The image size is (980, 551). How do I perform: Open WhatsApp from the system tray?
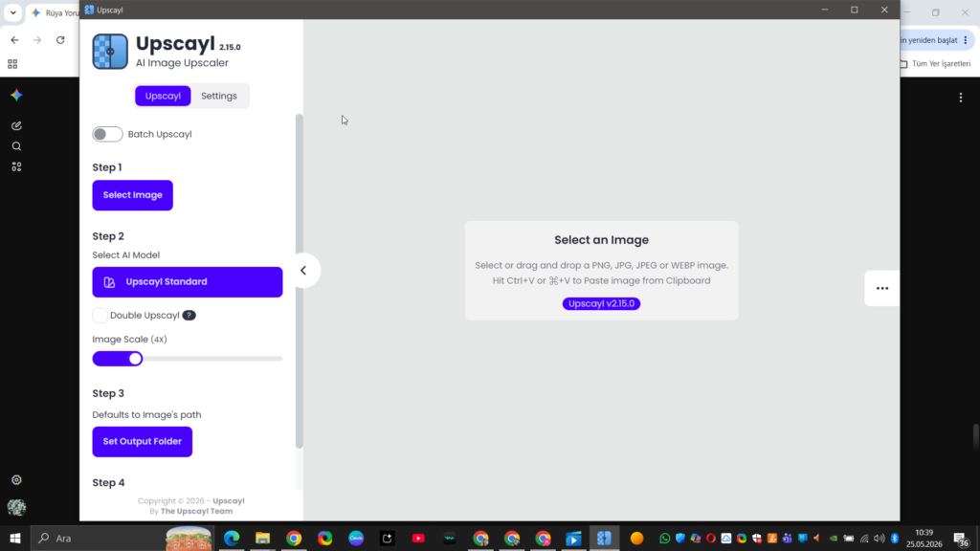664,539
